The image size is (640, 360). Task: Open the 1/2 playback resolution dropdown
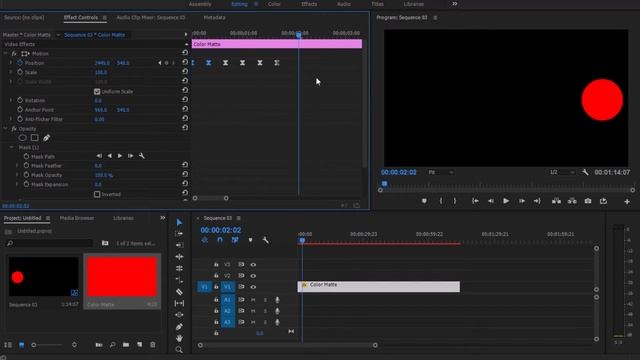coord(561,172)
